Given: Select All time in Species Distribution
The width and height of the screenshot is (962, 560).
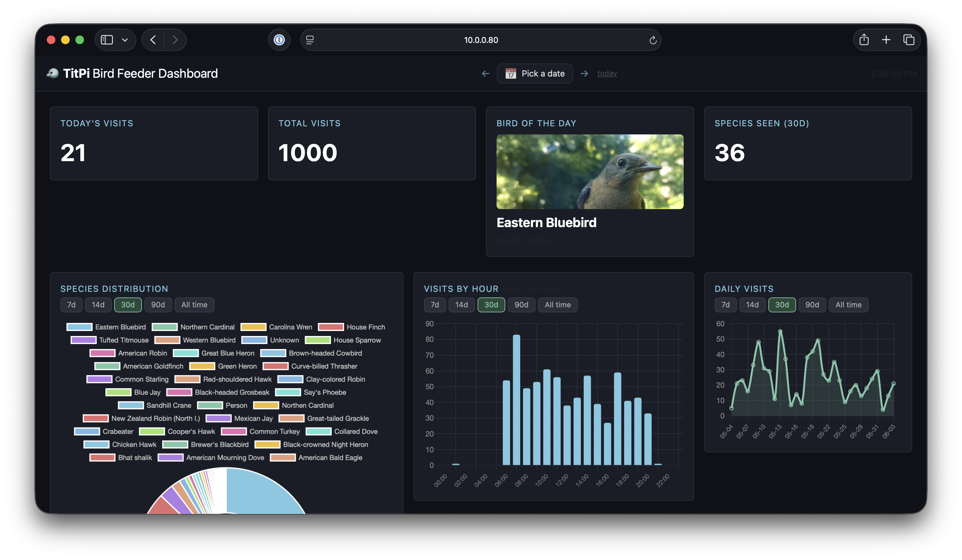Looking at the screenshot, I should [194, 304].
